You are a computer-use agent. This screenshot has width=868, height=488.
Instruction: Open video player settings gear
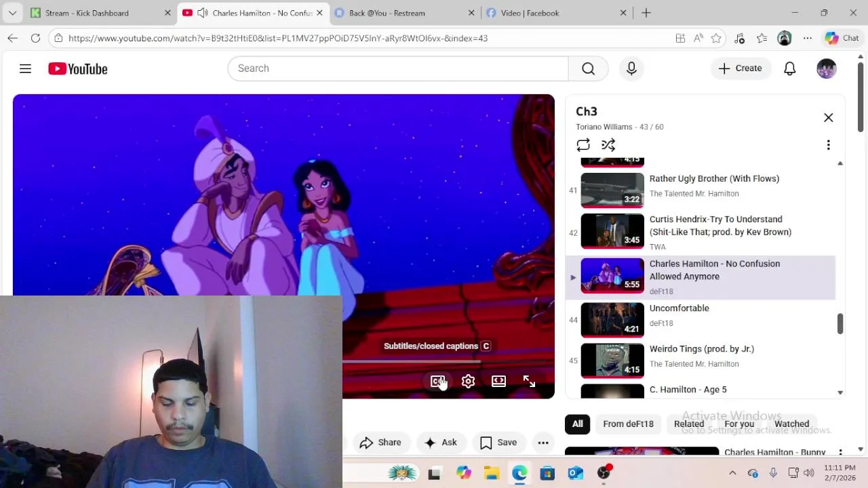468,381
